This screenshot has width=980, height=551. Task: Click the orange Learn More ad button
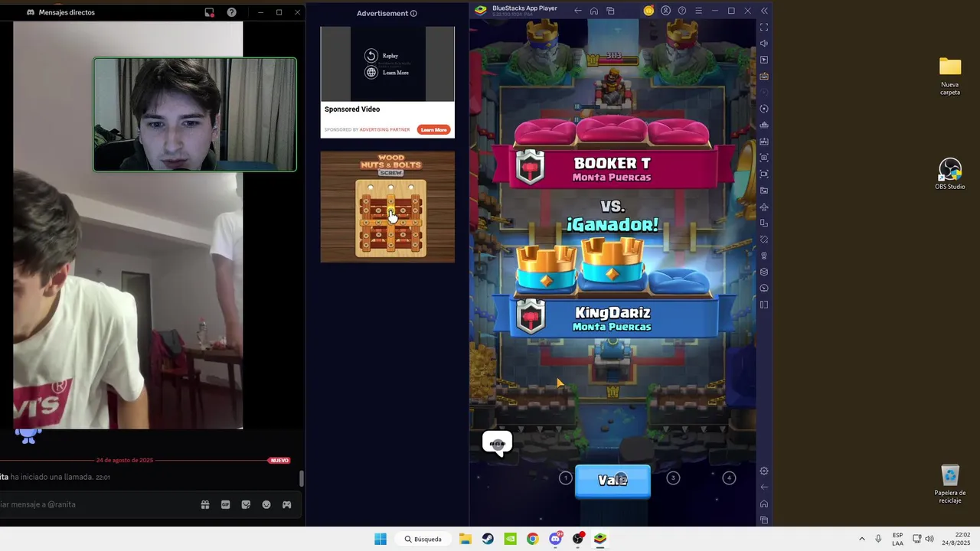click(433, 129)
